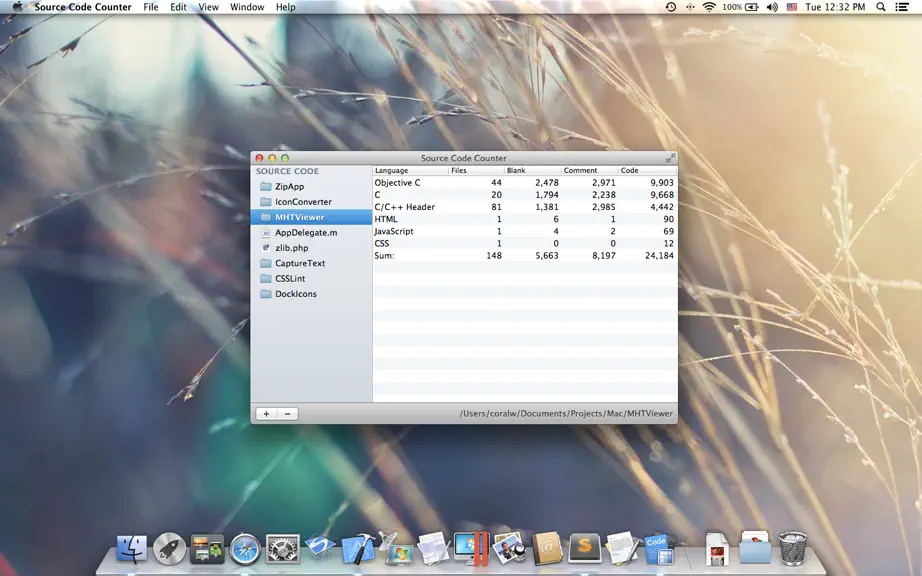This screenshot has height=576, width=922.
Task: Open Finder from the Dock
Action: pos(132,549)
